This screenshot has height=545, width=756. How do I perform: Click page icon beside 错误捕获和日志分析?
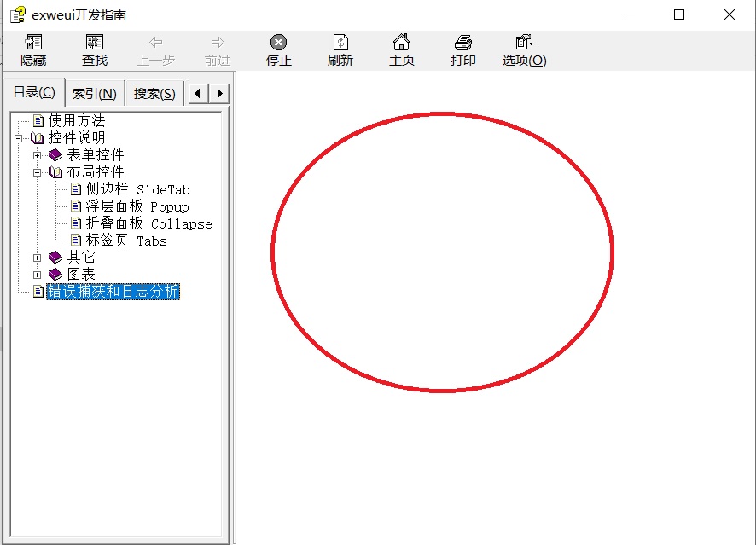(x=38, y=292)
